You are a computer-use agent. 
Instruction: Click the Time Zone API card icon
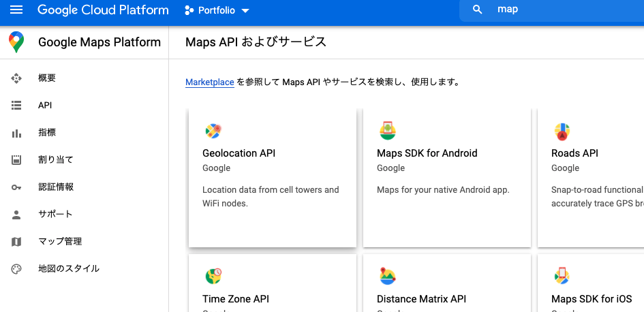point(213,276)
